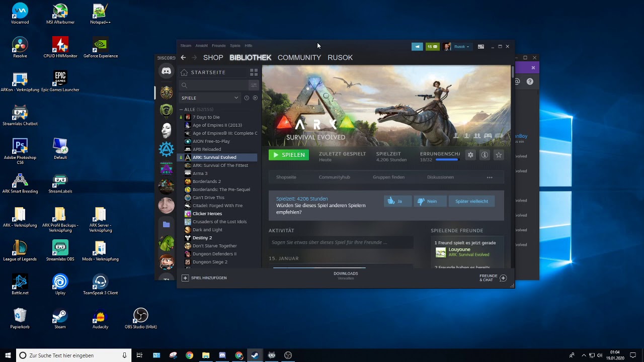Image resolution: width=644 pixels, height=362 pixels.
Task: Open the Freunde menu
Action: [x=219, y=46]
